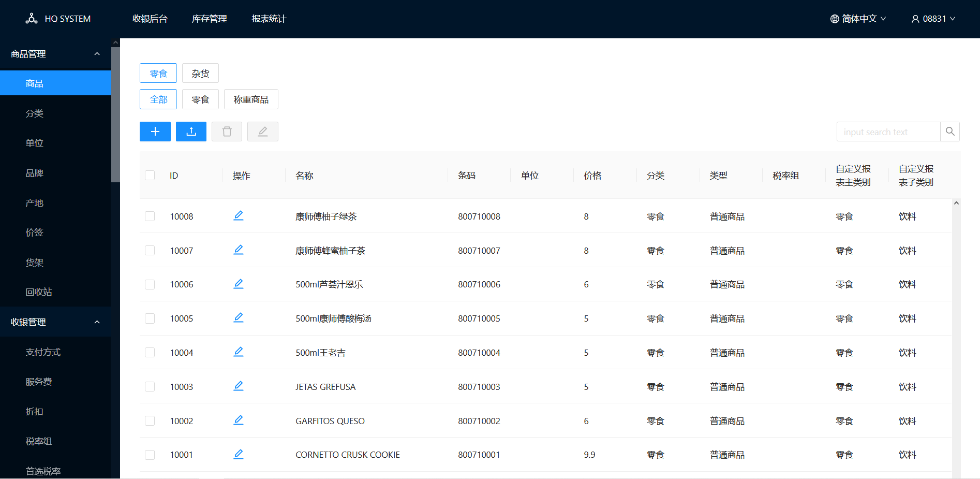
Task: Check the box for row 10008
Action: [x=150, y=216]
